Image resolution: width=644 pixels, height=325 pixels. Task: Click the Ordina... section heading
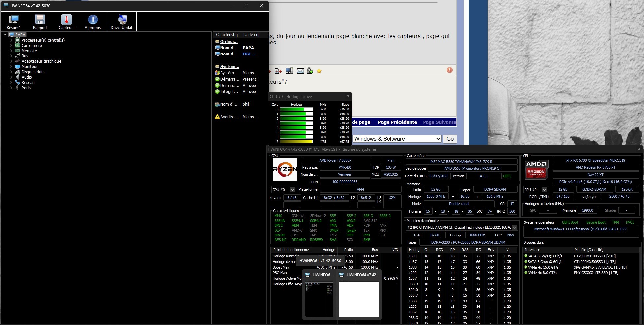pyautogui.click(x=229, y=42)
